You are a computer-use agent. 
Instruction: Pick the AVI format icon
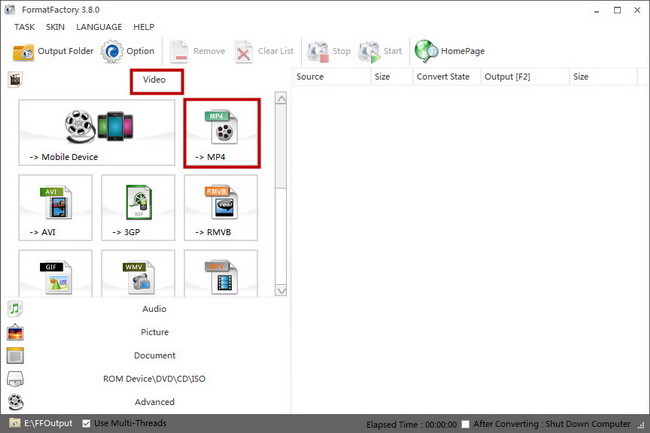point(55,205)
